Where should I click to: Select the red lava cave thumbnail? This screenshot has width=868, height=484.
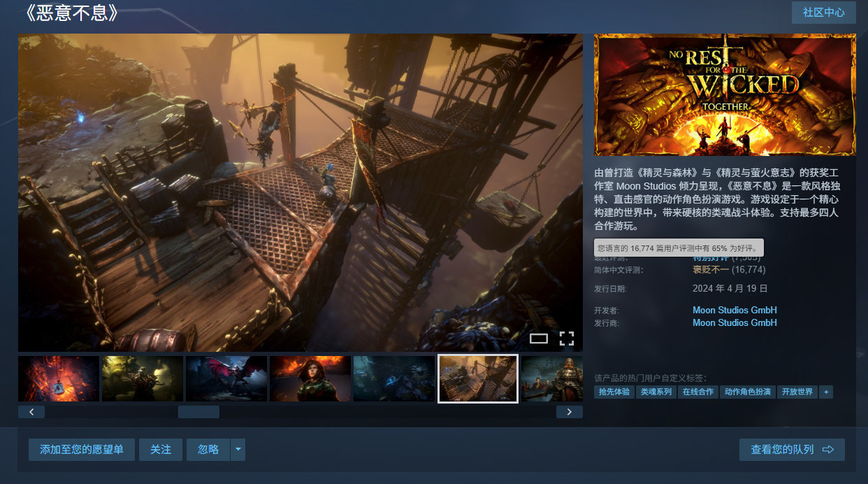coord(59,378)
